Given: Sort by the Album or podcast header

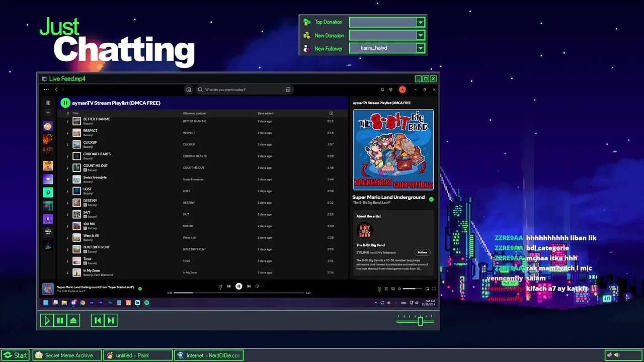Looking at the screenshot, I should [x=194, y=113].
